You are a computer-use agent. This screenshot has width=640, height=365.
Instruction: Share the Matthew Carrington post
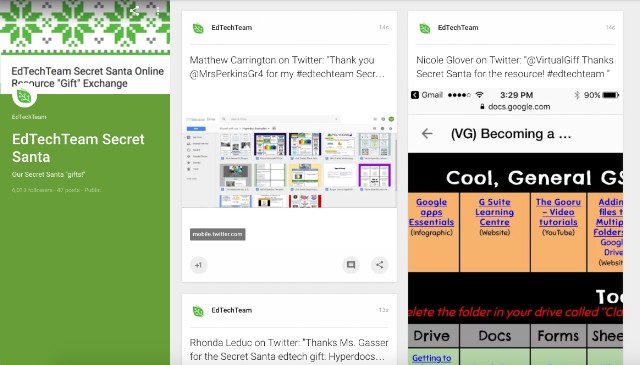click(x=380, y=265)
